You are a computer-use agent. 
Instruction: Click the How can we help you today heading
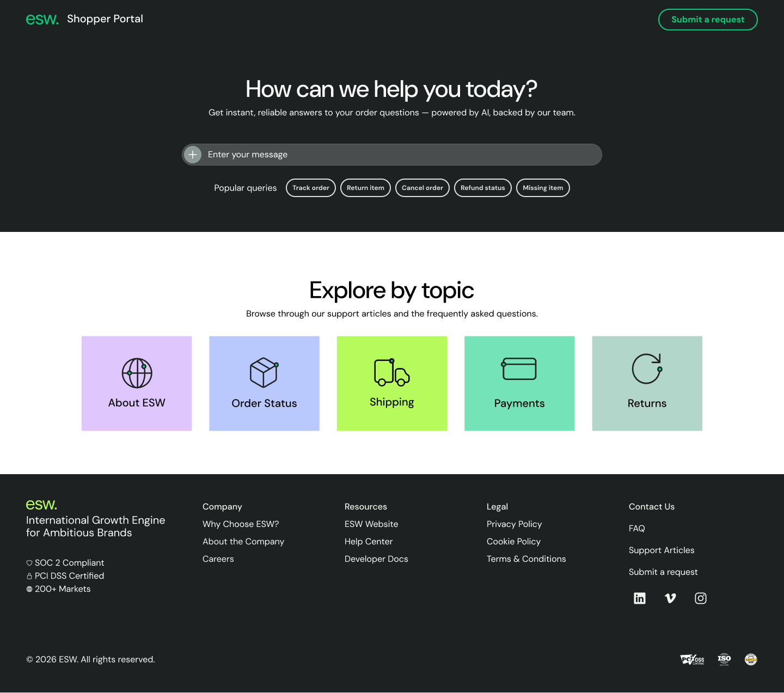coord(391,89)
